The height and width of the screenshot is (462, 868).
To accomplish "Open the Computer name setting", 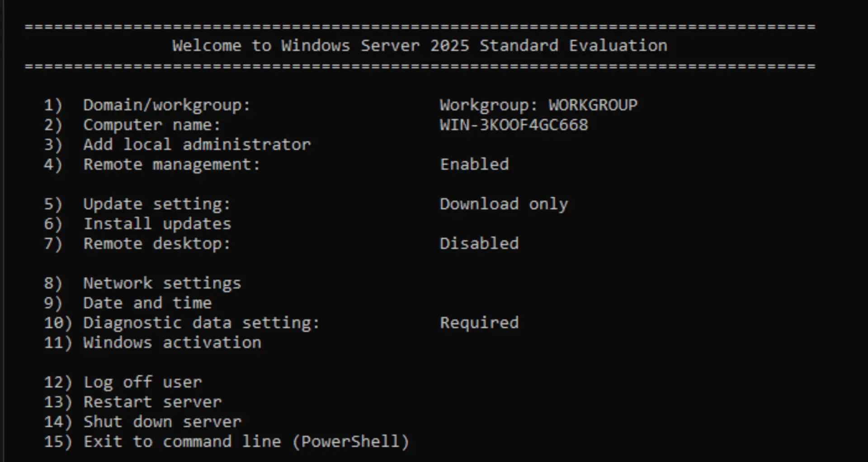I will (151, 125).
